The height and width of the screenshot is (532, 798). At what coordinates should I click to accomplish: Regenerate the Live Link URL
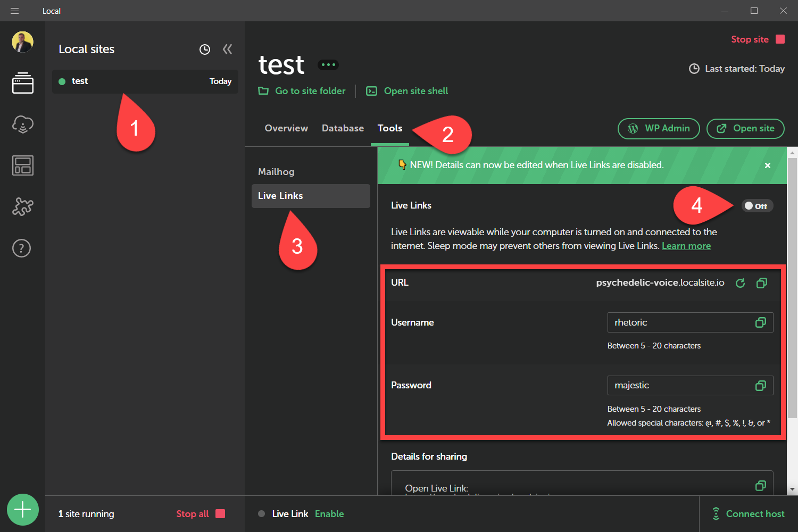point(740,283)
